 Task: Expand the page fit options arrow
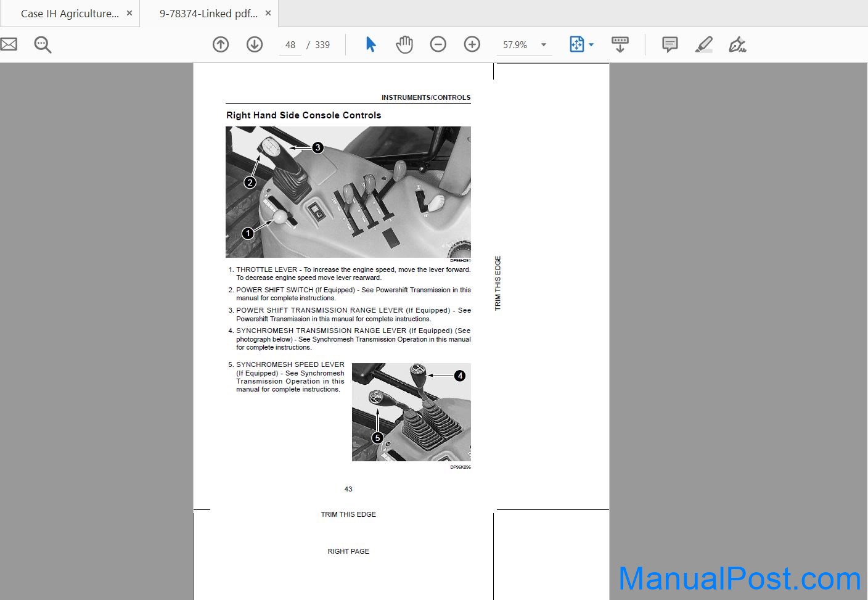(x=592, y=44)
